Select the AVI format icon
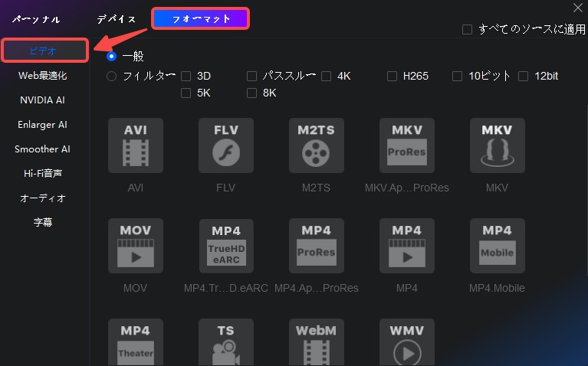The width and height of the screenshot is (588, 366). [x=136, y=145]
